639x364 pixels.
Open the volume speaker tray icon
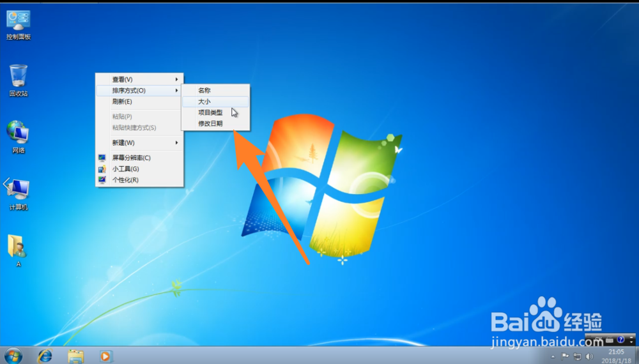(589, 357)
